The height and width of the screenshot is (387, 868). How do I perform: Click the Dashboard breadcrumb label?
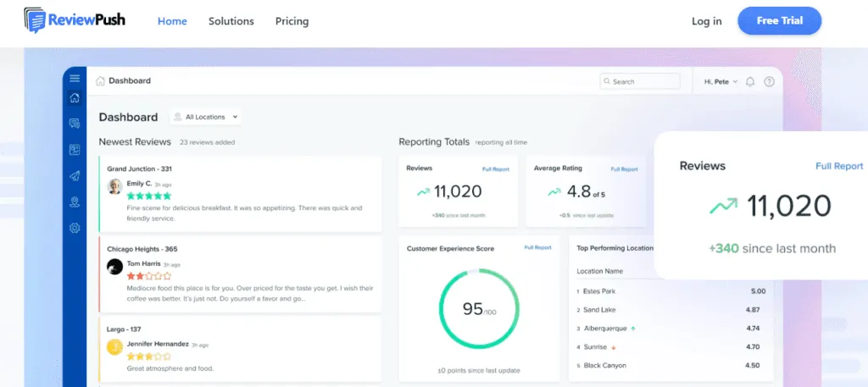pyautogui.click(x=130, y=80)
